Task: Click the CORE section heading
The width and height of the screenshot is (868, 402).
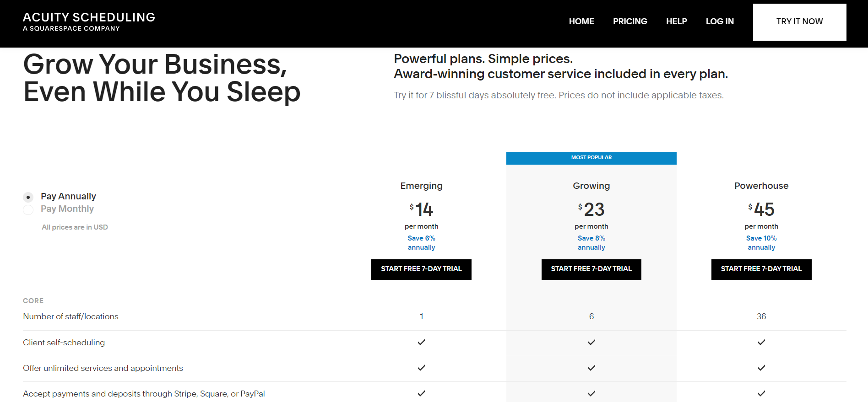Action: pyautogui.click(x=33, y=301)
